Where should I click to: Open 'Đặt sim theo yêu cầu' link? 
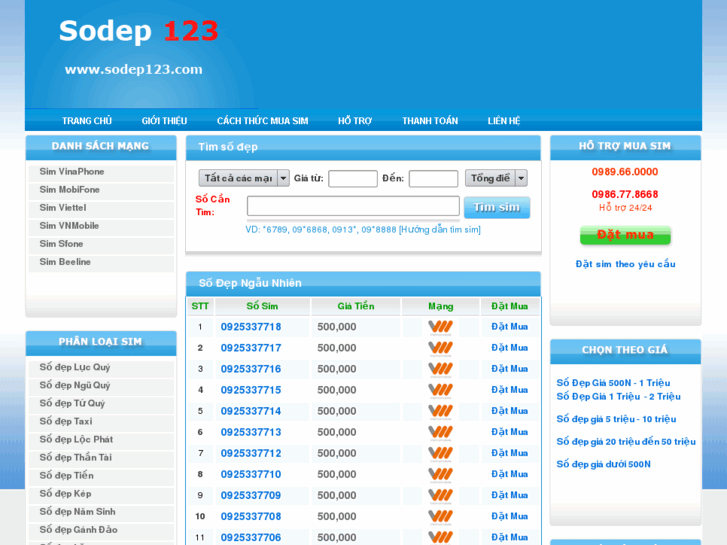click(625, 264)
